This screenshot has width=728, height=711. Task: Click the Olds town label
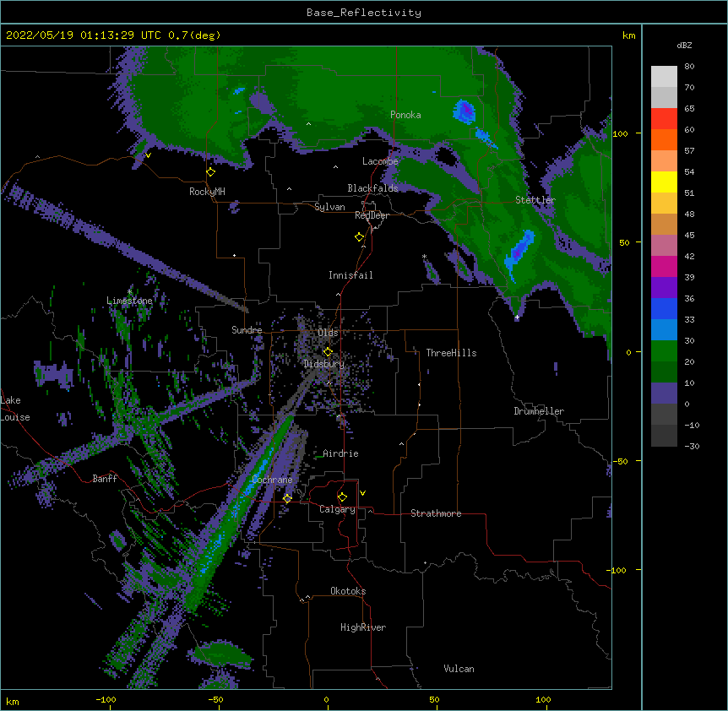(328, 333)
